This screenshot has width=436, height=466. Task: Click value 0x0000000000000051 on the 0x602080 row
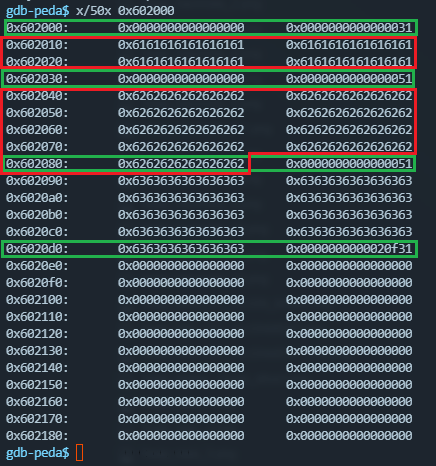point(349,164)
